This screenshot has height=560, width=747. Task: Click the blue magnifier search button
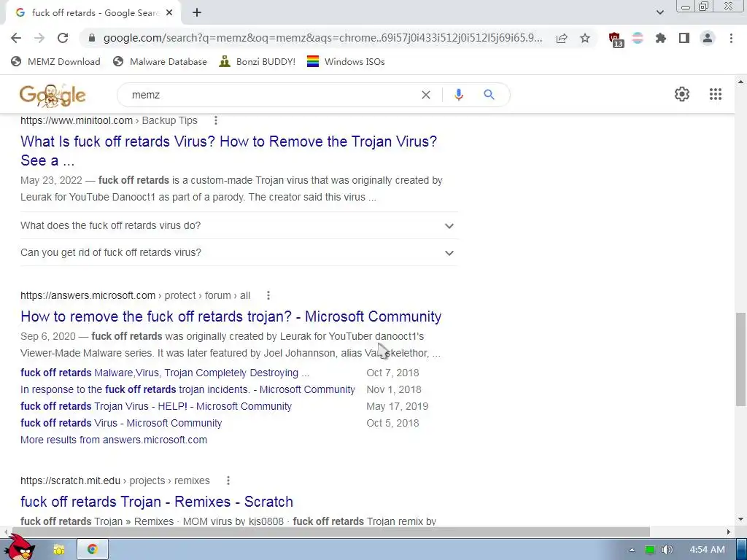489,95
